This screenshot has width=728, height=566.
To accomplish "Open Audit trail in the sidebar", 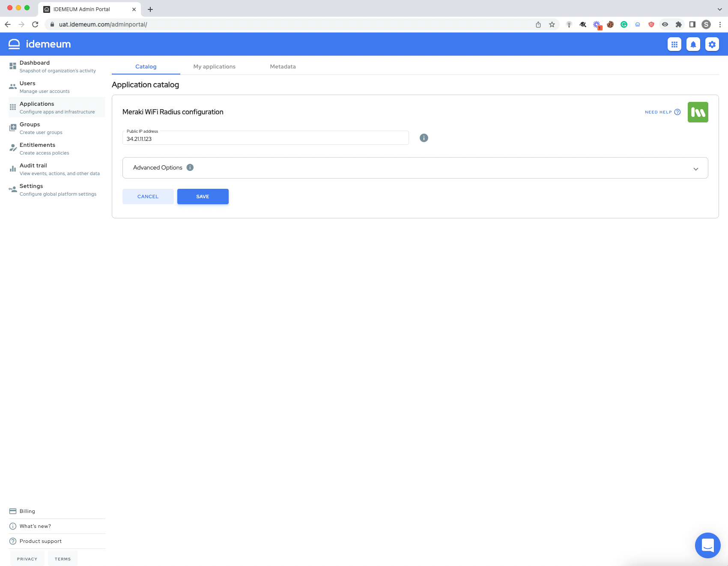I will [57, 169].
